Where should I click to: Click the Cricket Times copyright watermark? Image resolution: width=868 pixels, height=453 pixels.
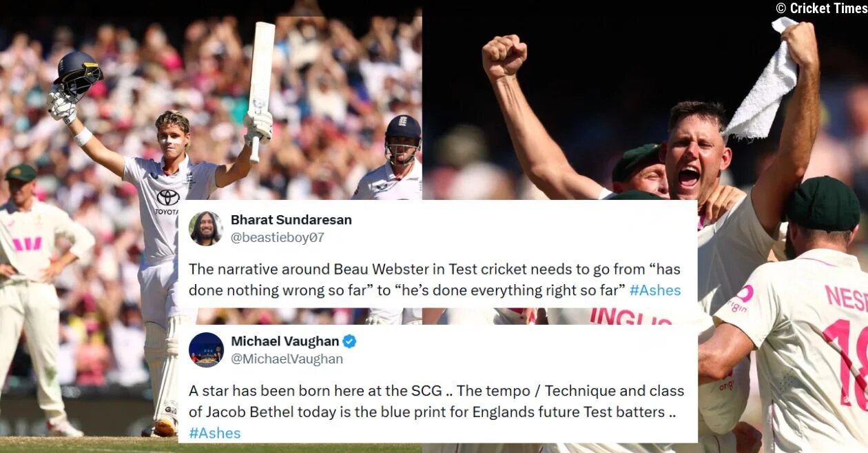point(821,8)
